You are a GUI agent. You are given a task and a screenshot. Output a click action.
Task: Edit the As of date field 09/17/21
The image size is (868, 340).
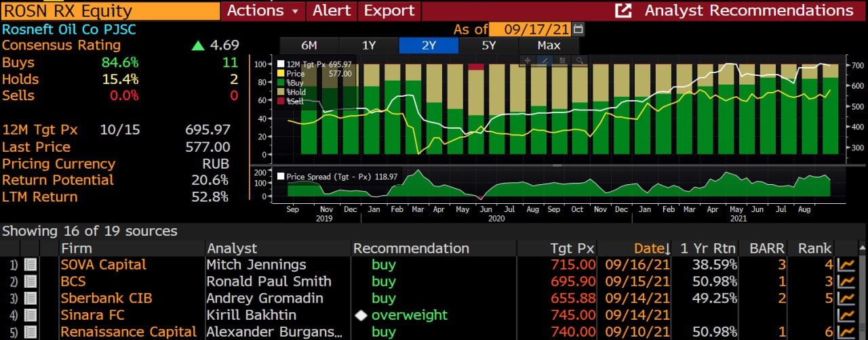pos(530,29)
